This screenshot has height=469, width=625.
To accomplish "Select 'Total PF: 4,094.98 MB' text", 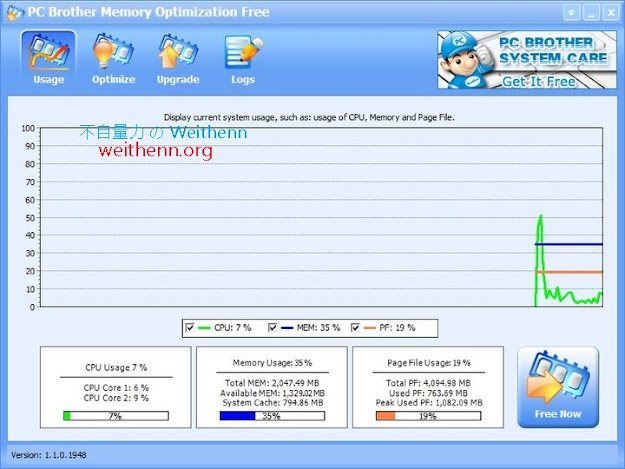I will point(428,383).
